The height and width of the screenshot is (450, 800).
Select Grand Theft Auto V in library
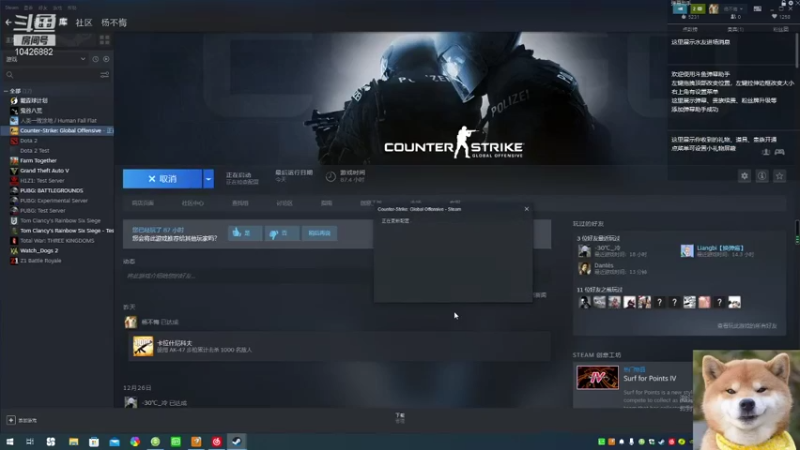44,170
